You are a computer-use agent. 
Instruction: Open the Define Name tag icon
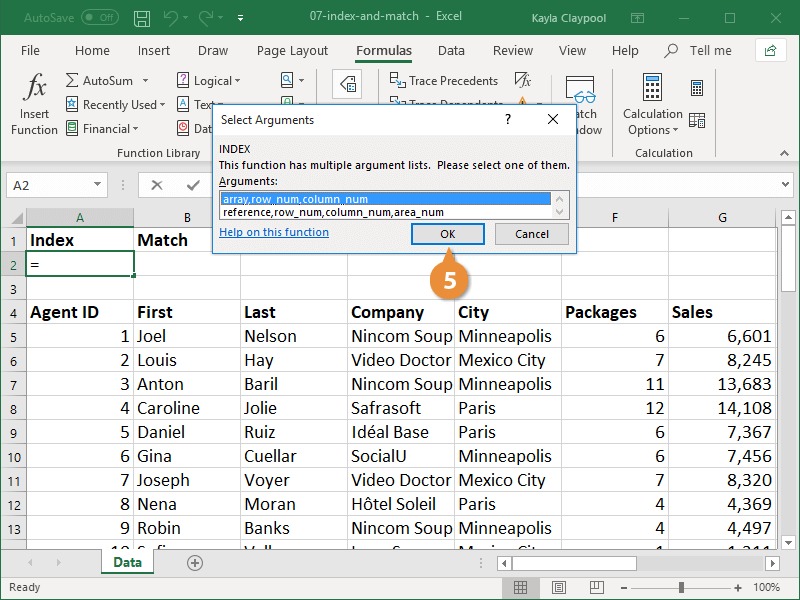coord(345,82)
